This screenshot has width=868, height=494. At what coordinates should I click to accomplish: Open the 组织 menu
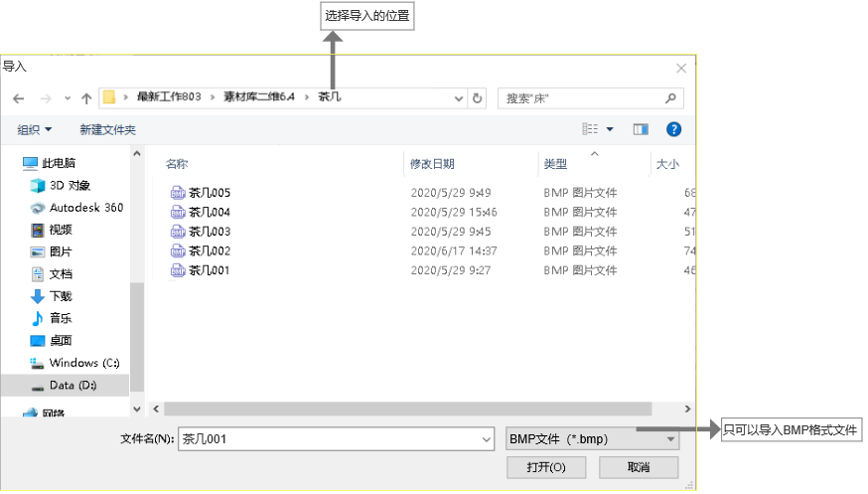tap(35, 129)
